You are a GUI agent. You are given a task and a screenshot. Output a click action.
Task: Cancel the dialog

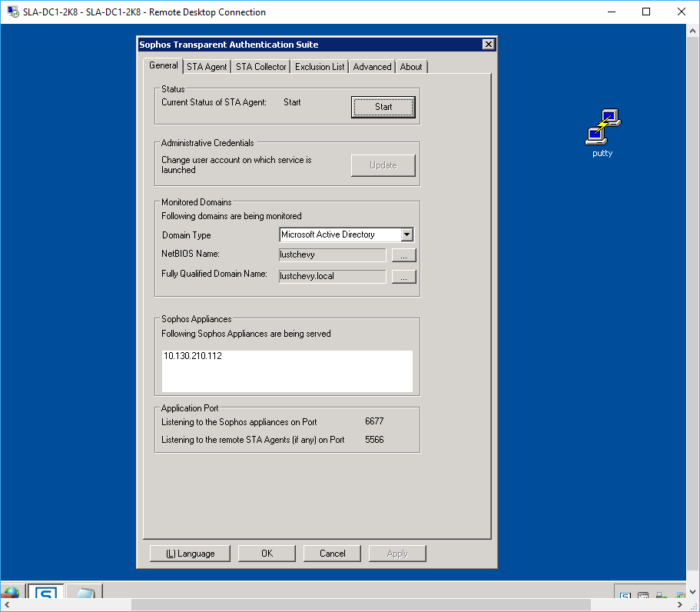pyautogui.click(x=332, y=554)
